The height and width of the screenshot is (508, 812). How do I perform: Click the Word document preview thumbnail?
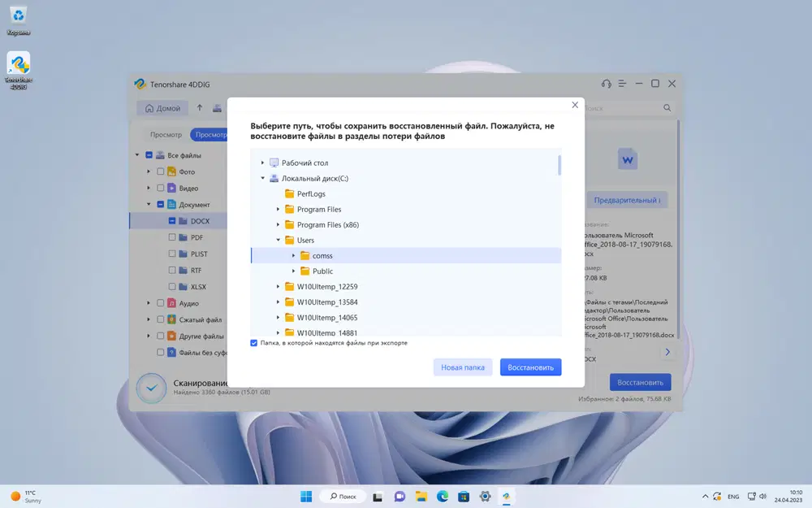tap(627, 159)
